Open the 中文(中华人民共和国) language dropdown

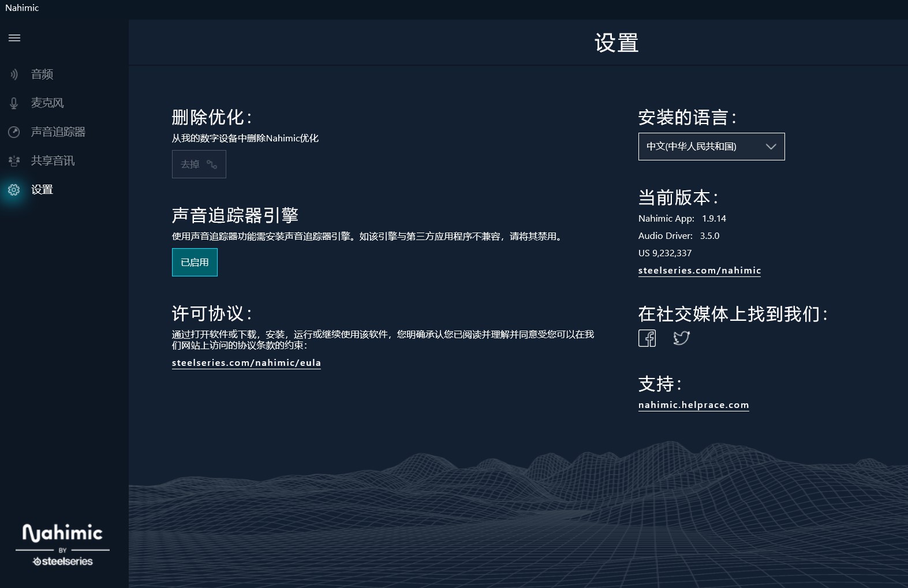(711, 147)
